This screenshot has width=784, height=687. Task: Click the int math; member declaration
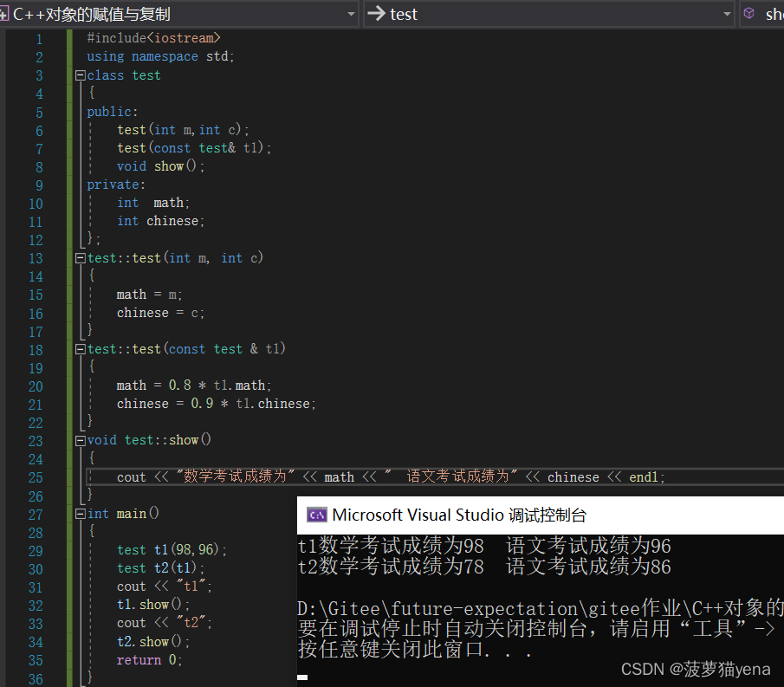pos(153,203)
